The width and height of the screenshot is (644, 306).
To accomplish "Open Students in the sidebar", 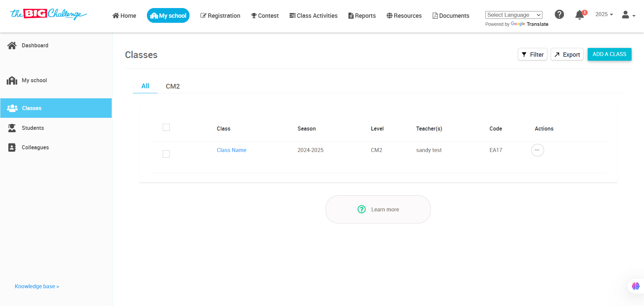I will (x=56, y=128).
